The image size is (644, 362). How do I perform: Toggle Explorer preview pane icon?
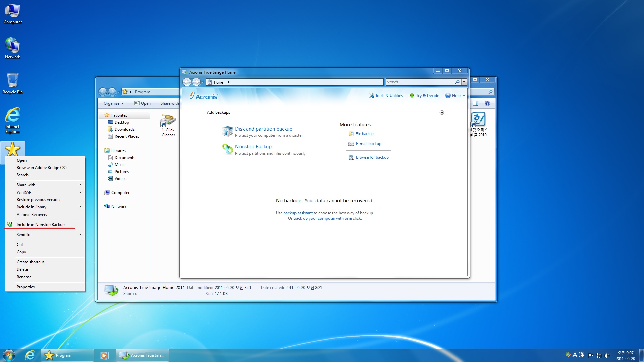(475, 103)
